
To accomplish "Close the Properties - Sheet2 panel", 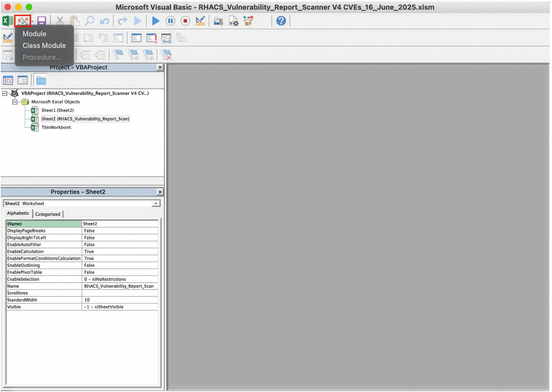I will tap(160, 192).
